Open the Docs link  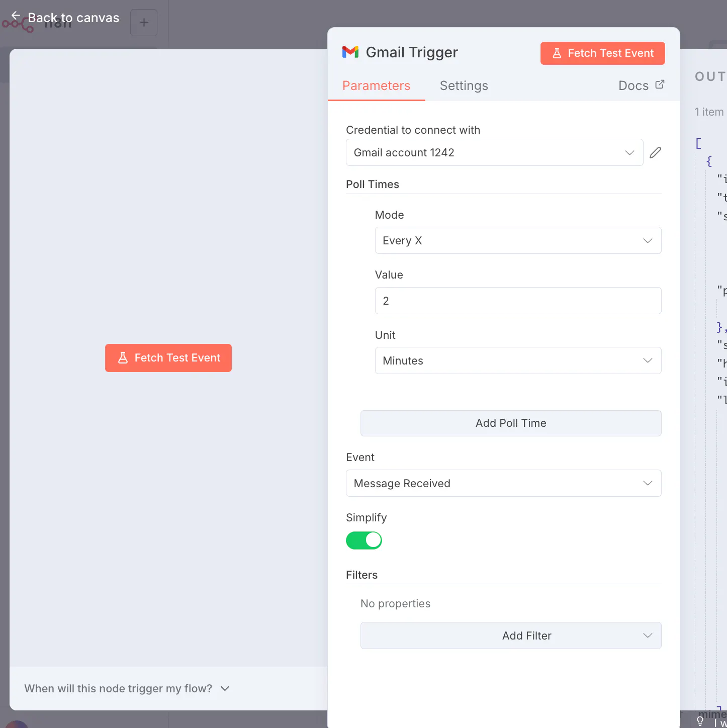pyautogui.click(x=641, y=85)
